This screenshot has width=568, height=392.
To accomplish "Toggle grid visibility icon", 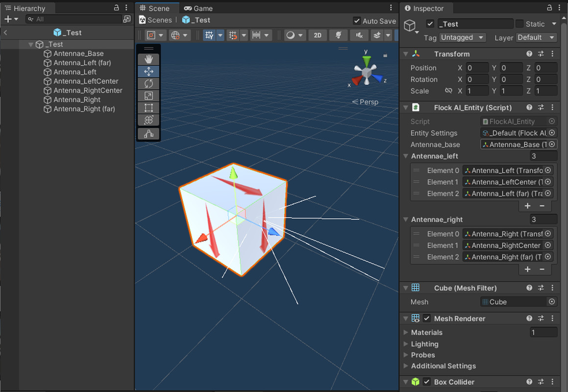I will pos(209,35).
